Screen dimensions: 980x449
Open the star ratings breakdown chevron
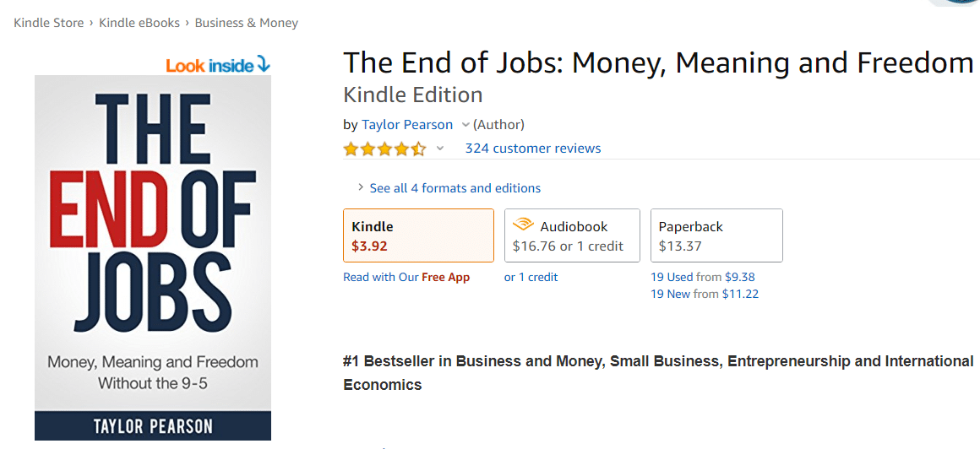[x=439, y=149]
